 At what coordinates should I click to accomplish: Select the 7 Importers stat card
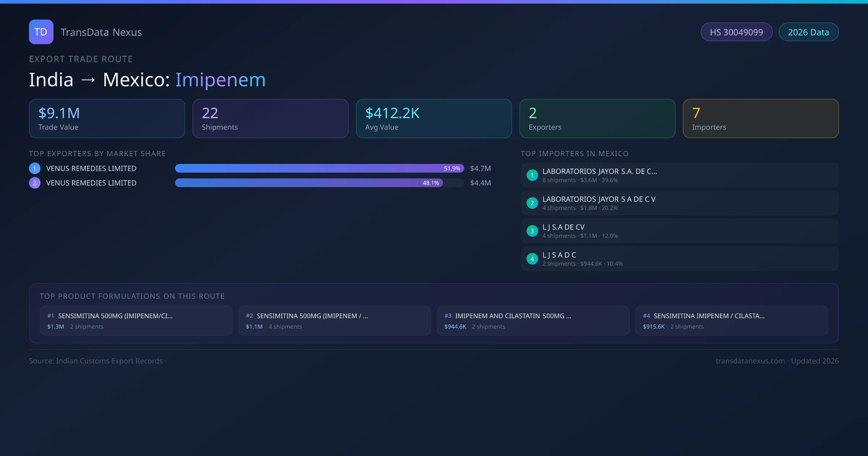pos(761,119)
